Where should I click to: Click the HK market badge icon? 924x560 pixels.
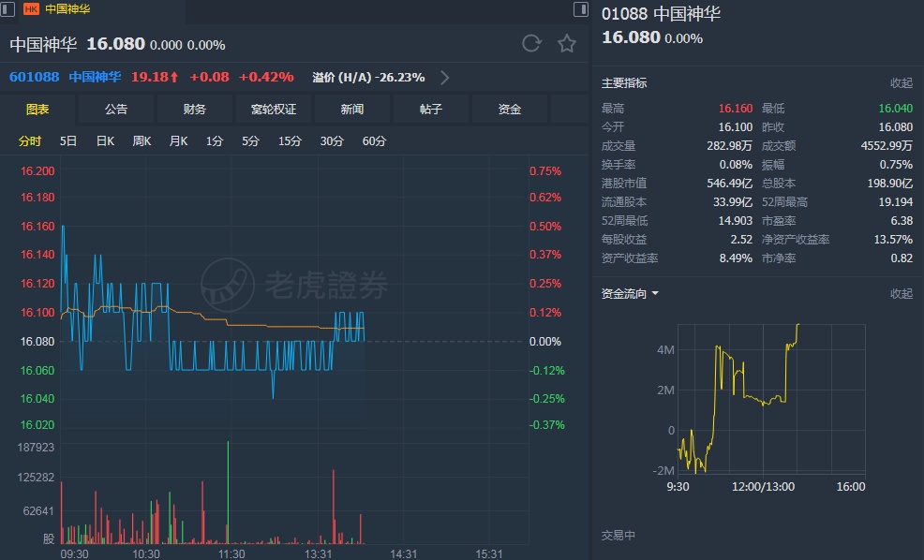click(x=31, y=8)
